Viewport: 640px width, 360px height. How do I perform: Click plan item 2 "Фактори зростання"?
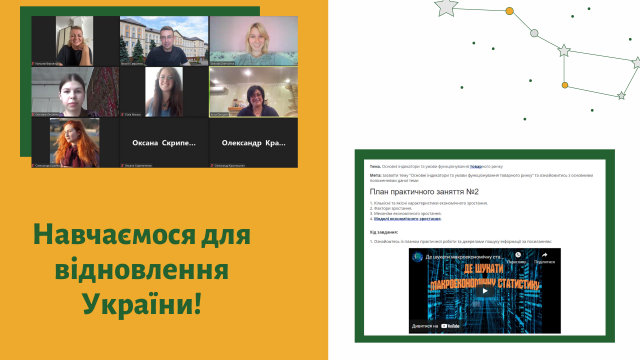(391, 208)
